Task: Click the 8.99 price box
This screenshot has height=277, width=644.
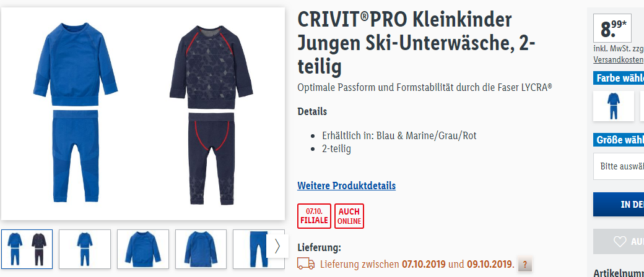Action: pos(612,28)
